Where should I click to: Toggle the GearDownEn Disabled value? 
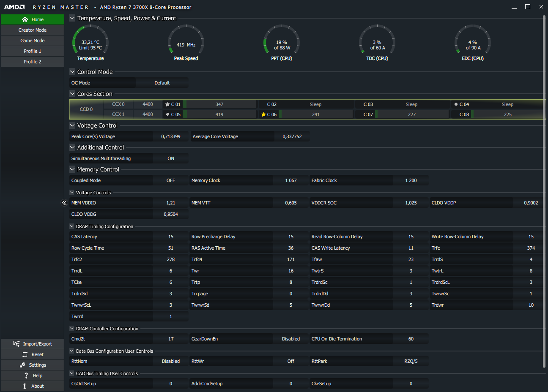290,339
